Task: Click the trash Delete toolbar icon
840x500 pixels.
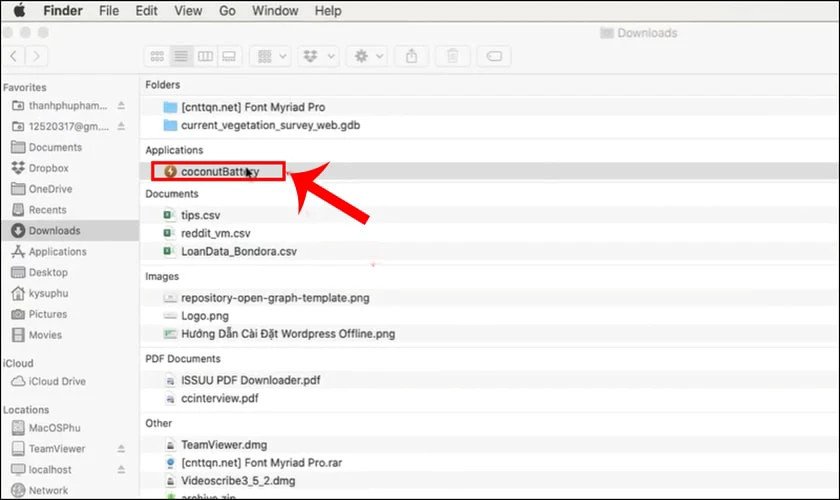Action: click(x=453, y=56)
